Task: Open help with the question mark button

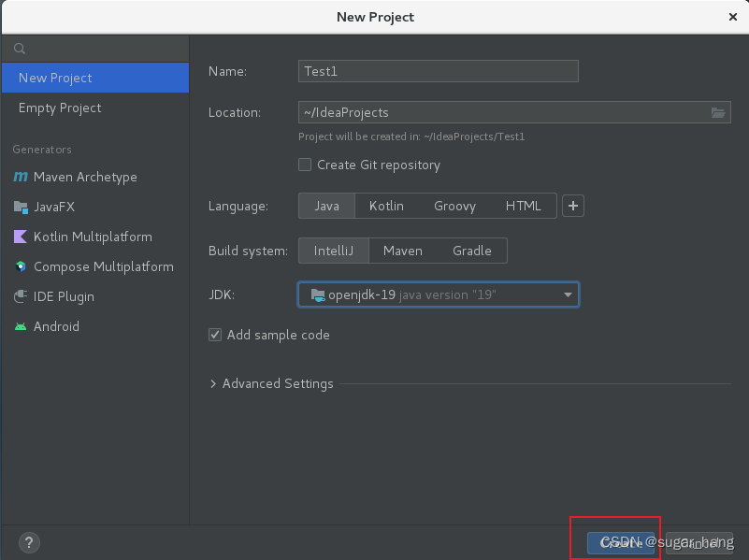Action: coord(29,543)
